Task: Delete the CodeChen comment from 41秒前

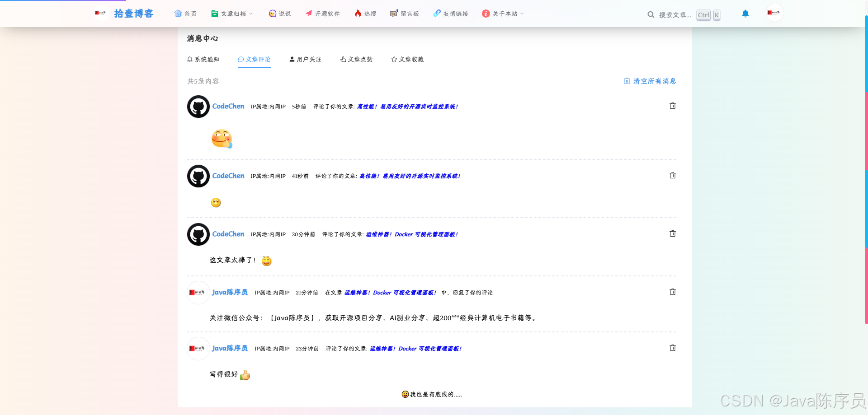Action: (x=673, y=175)
